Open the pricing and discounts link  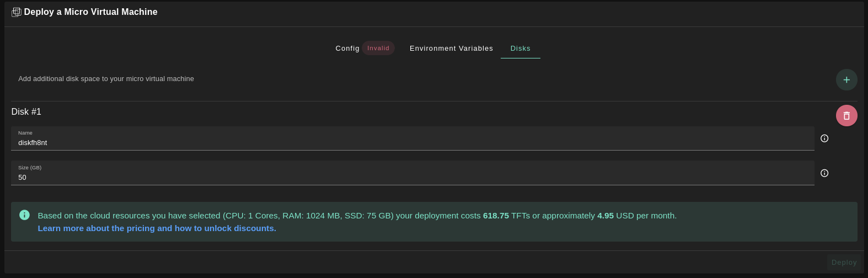(x=157, y=228)
